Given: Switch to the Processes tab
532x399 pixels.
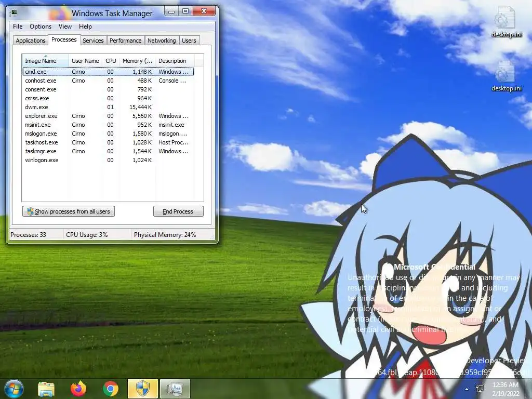Looking at the screenshot, I should [x=64, y=39].
